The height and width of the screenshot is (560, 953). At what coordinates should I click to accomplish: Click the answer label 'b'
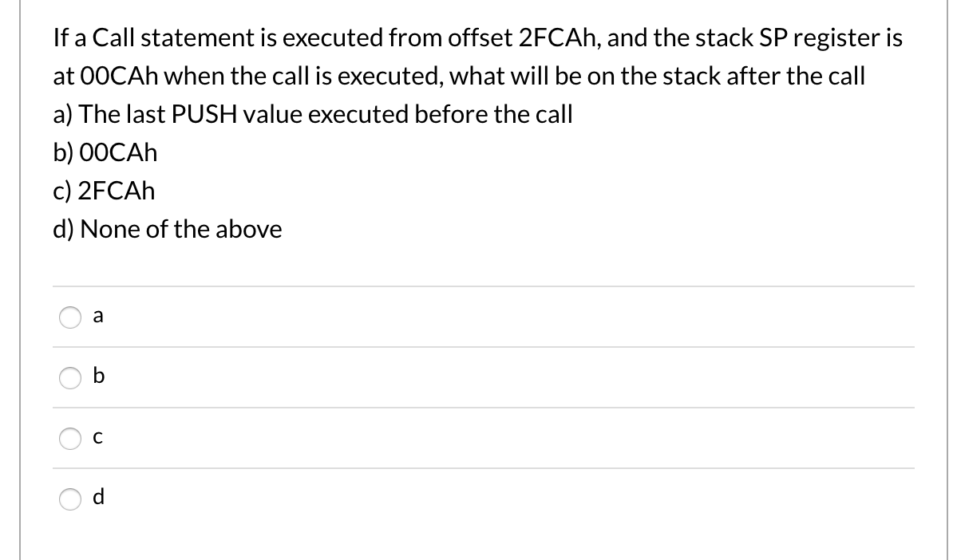pyautogui.click(x=99, y=377)
